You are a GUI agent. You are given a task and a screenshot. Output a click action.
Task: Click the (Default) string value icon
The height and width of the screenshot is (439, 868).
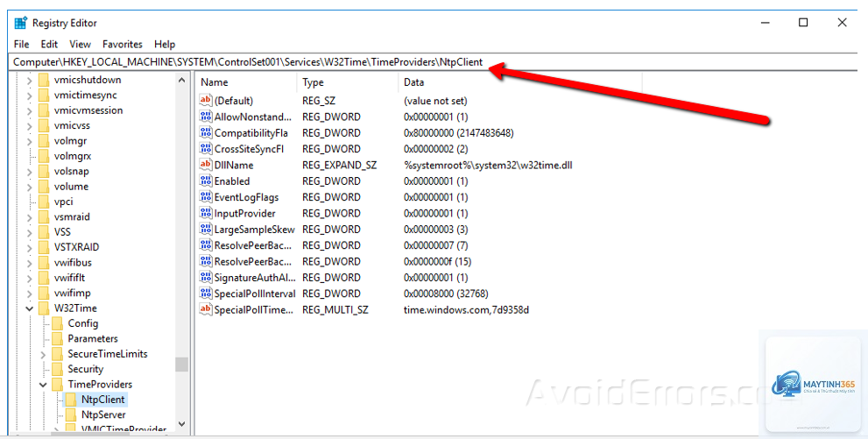pyautogui.click(x=206, y=101)
